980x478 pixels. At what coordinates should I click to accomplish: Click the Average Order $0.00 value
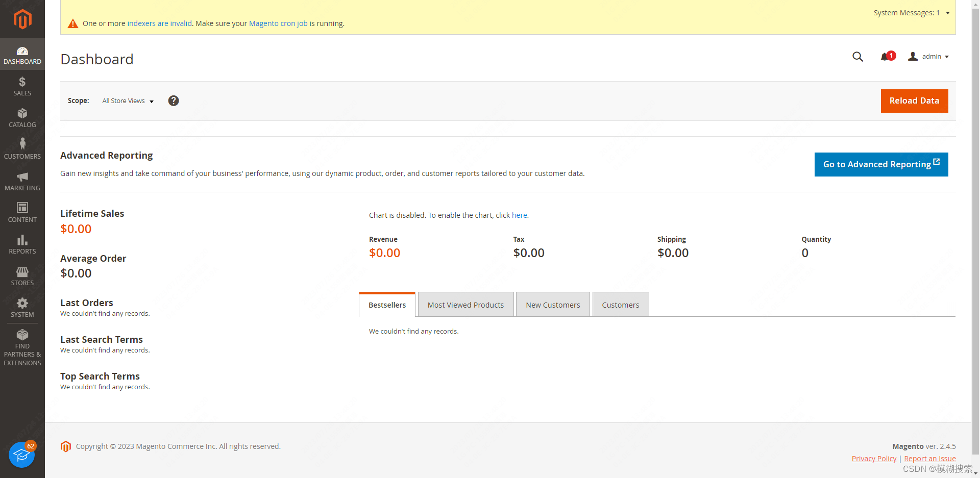[76, 273]
